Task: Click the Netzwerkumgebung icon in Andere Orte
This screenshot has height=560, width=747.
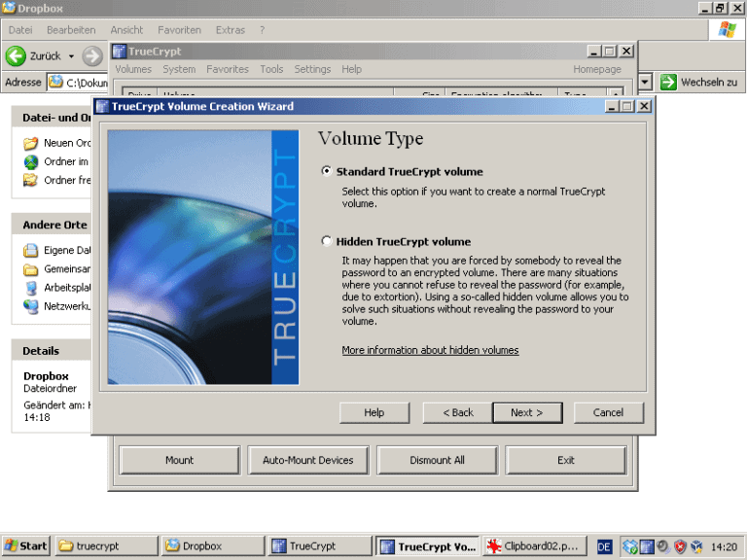Action: [31, 306]
